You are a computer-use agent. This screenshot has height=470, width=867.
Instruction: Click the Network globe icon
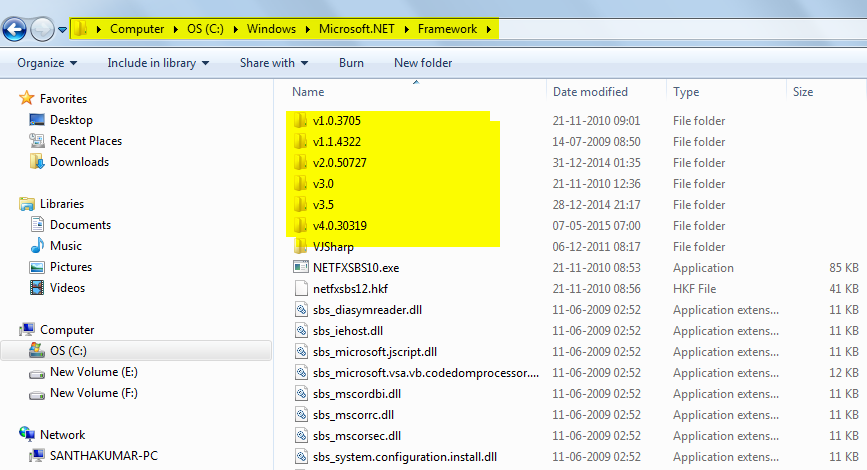click(27, 435)
